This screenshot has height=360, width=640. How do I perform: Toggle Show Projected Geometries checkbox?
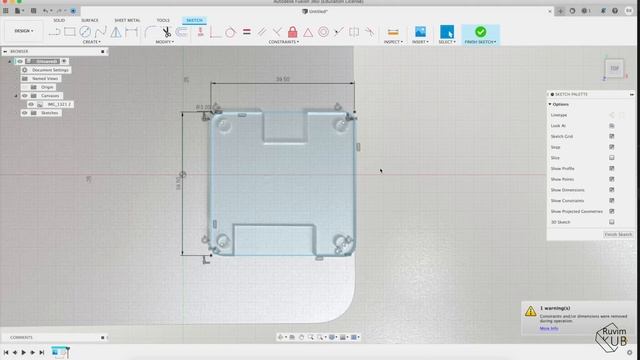point(611,211)
